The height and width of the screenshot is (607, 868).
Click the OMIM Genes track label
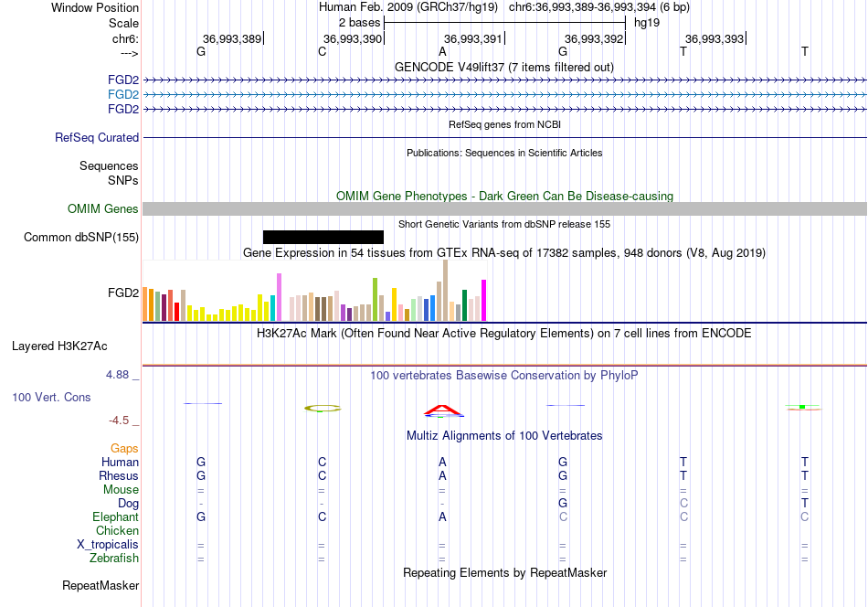coord(103,208)
